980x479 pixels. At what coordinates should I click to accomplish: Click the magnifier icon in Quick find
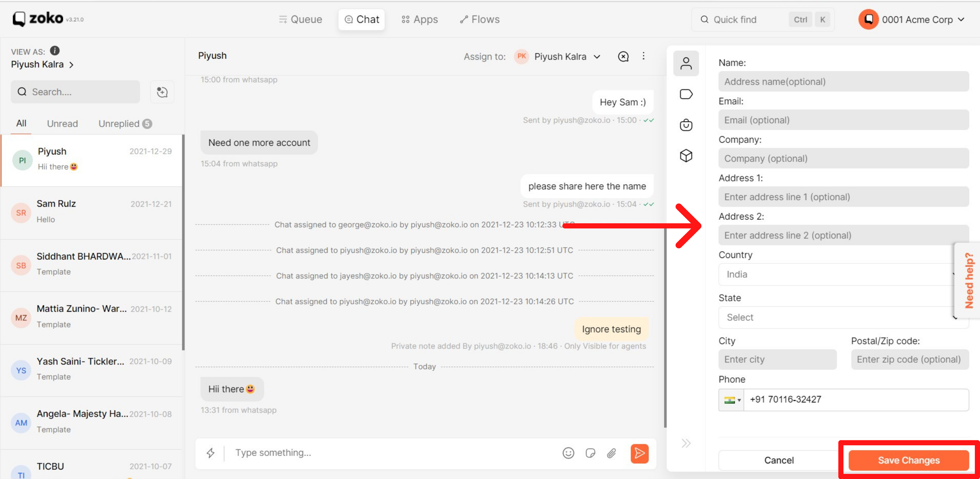click(704, 19)
